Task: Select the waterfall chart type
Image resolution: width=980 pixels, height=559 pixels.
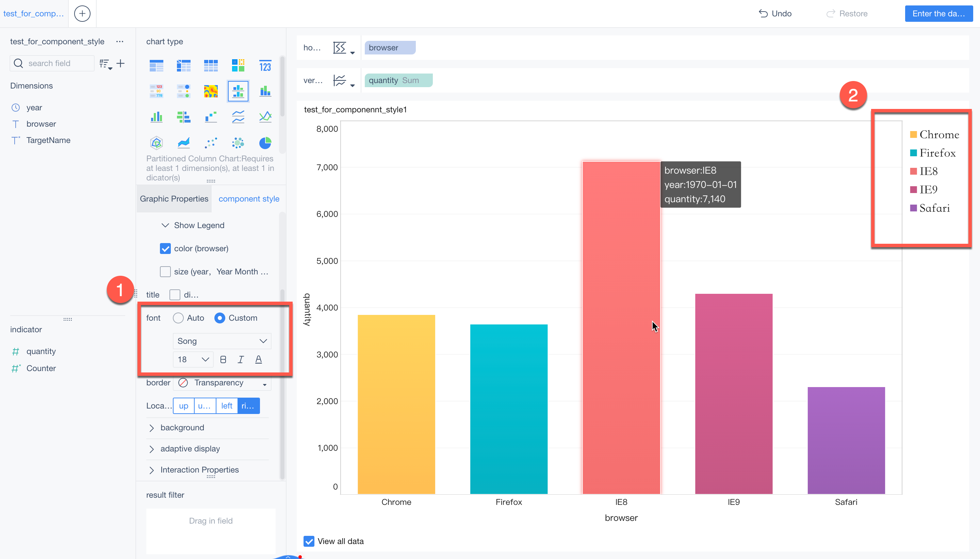Action: click(x=211, y=117)
